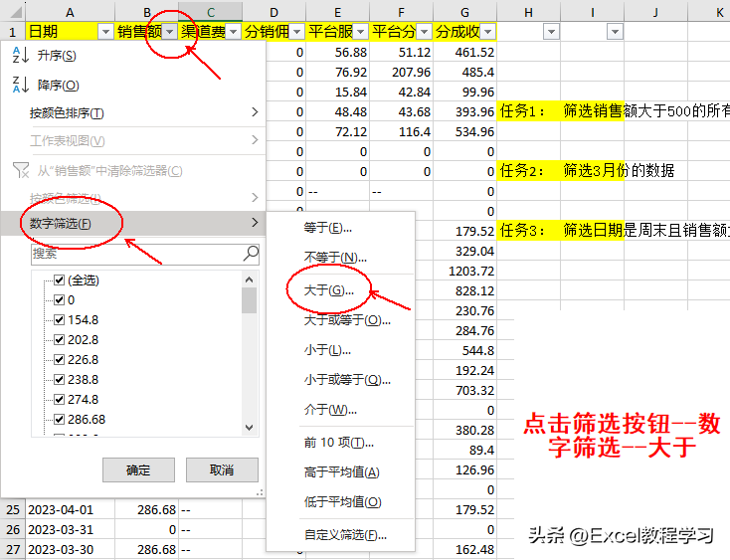Open the 平台服 column filter dropdown
The image size is (730, 560).
click(x=361, y=32)
